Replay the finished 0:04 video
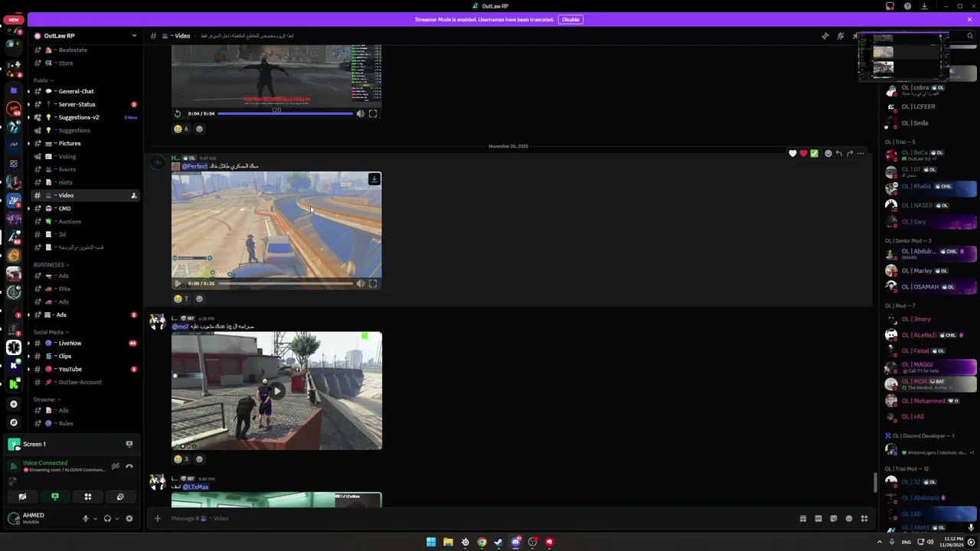Screen dimensions: 980x551 [x=178, y=113]
